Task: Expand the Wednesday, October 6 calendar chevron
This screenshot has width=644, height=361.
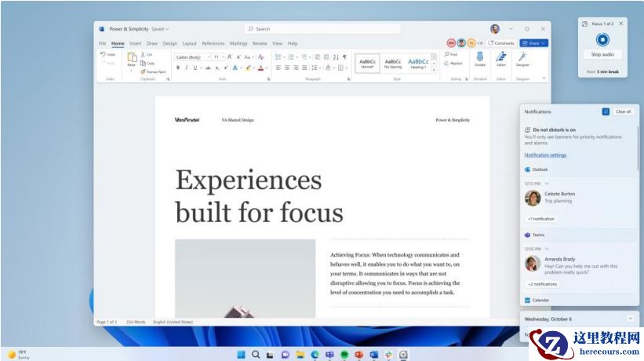Action: click(631, 318)
